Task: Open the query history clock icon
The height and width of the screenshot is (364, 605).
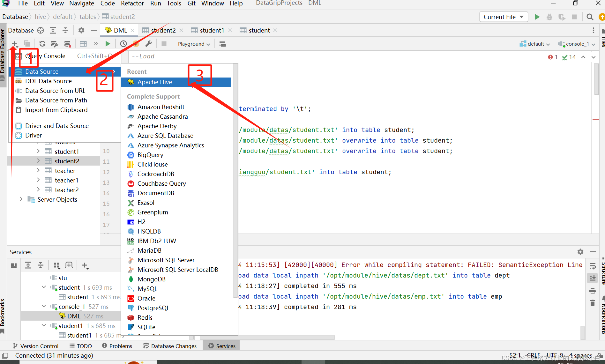Action: (123, 44)
